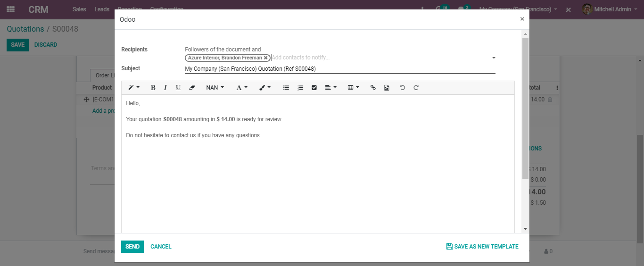Toggle underline formatting

coord(178,88)
